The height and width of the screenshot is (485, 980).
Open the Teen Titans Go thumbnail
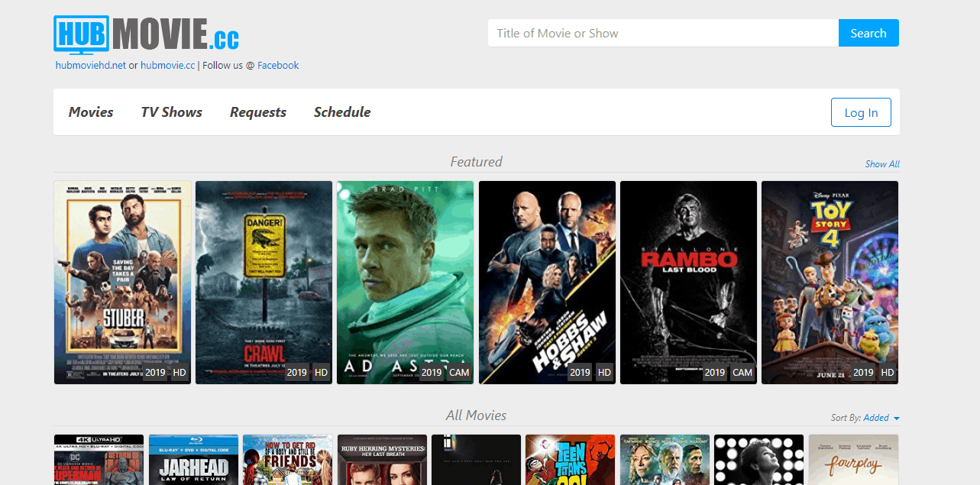(x=570, y=460)
